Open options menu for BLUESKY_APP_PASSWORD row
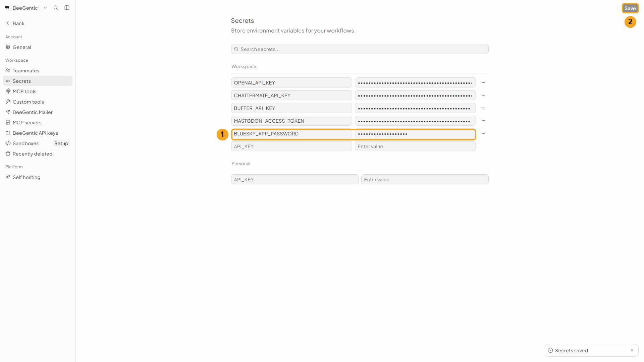Viewport: 644px width, 362px height. [483, 133]
